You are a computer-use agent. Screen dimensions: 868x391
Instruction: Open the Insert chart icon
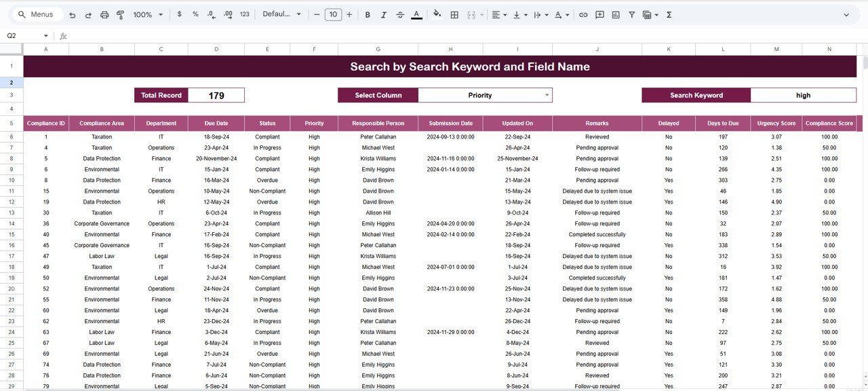pos(616,14)
